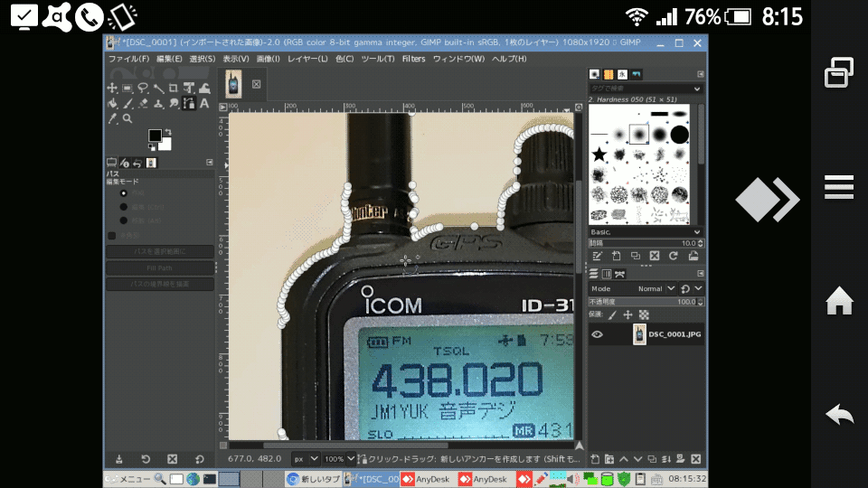Open the メニュー start button on taskbar

tap(127, 479)
